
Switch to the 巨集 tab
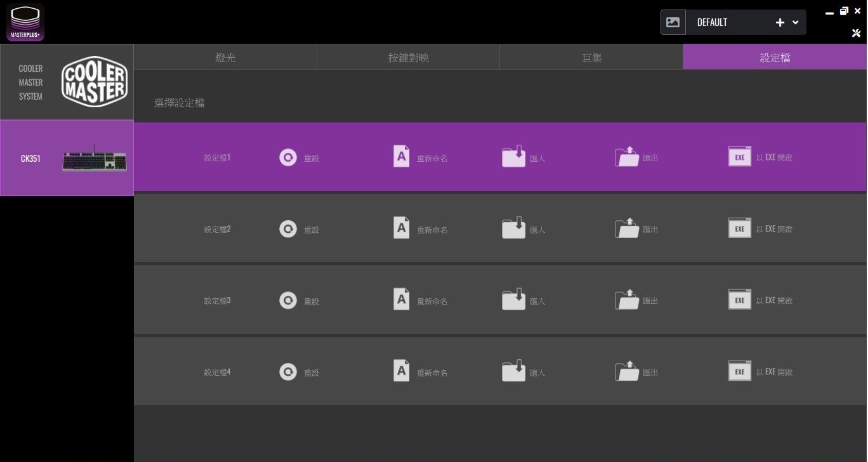coord(591,57)
